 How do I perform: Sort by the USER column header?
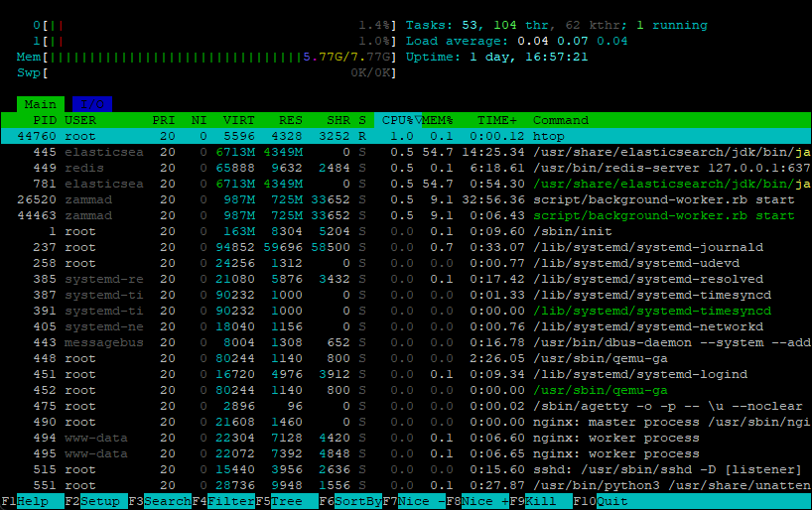pyautogui.click(x=80, y=120)
